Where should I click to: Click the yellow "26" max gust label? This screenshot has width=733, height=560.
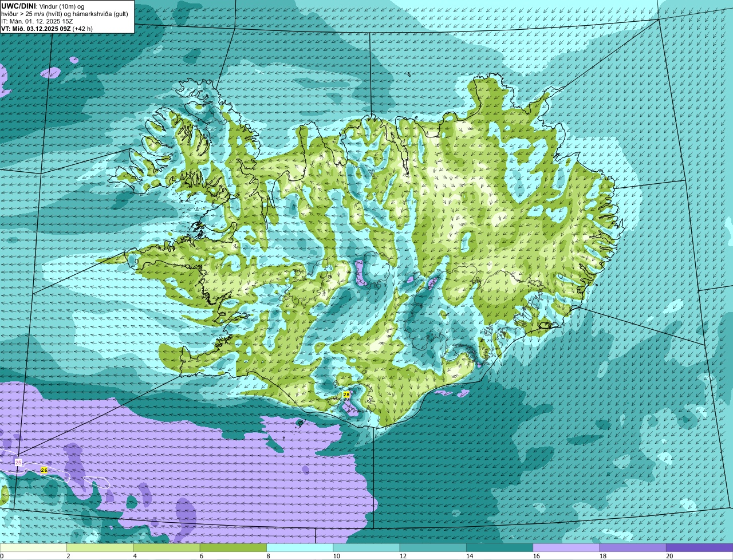pyautogui.click(x=44, y=470)
